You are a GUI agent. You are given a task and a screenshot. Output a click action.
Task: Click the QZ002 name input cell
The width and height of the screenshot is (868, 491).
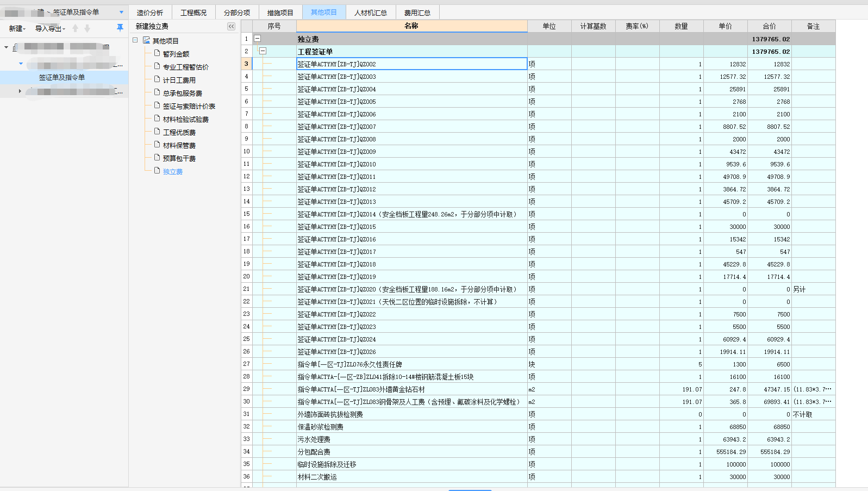point(411,64)
